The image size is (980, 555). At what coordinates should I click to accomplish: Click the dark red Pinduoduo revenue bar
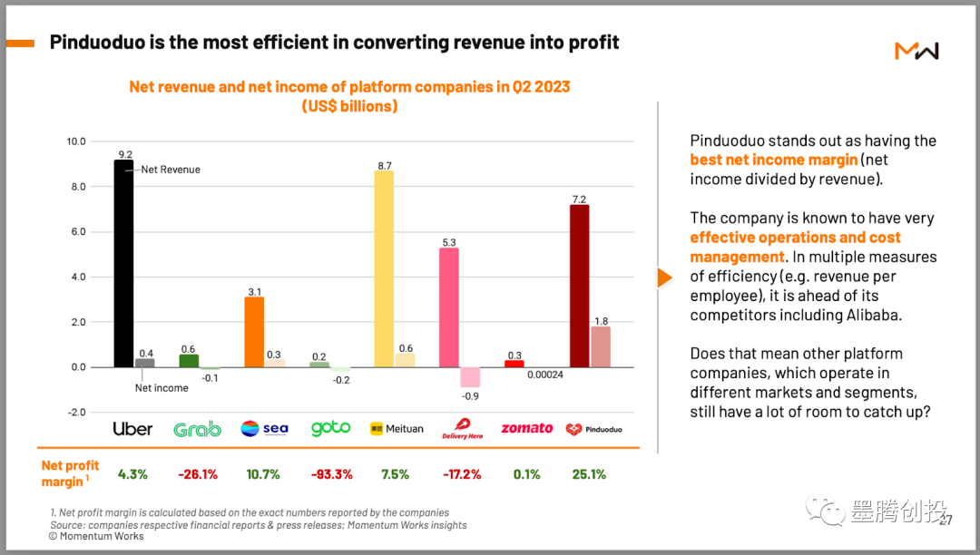tap(579, 286)
